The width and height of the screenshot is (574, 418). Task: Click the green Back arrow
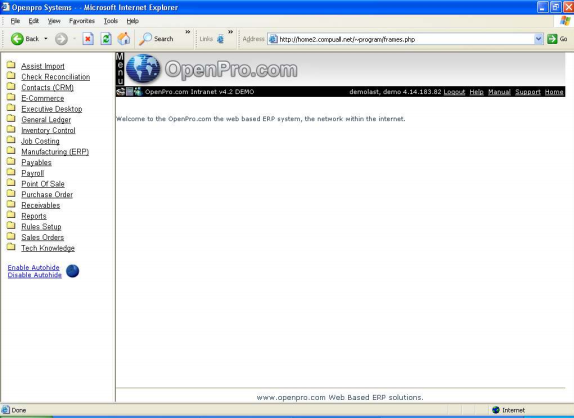[17, 39]
